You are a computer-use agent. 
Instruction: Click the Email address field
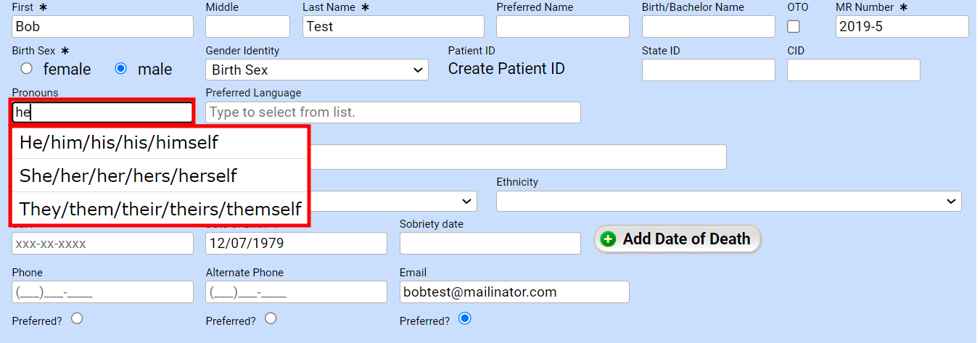[514, 292]
